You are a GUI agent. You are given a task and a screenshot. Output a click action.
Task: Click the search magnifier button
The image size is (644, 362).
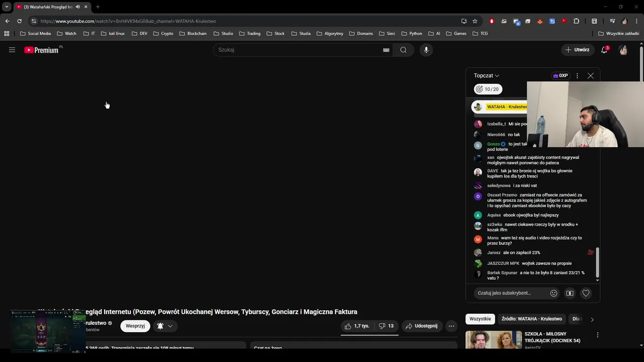[x=404, y=50]
